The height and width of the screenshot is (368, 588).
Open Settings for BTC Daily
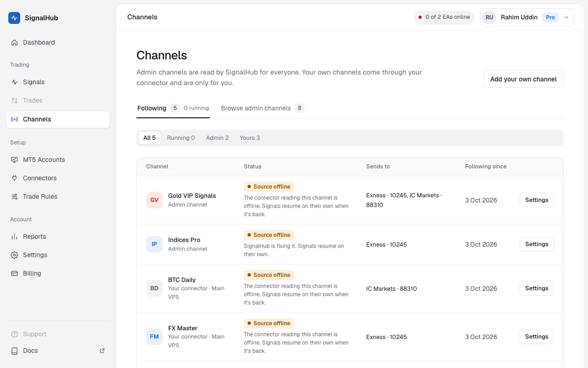coord(537,288)
